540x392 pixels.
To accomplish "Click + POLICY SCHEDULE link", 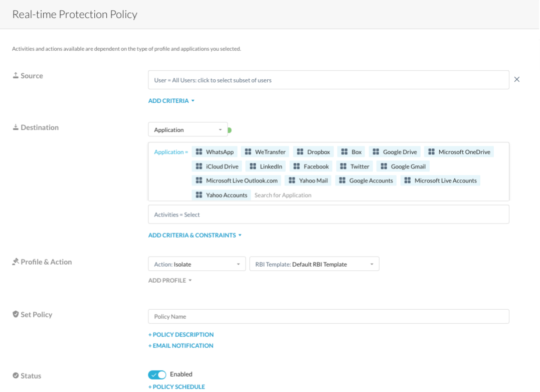I will [176, 387].
